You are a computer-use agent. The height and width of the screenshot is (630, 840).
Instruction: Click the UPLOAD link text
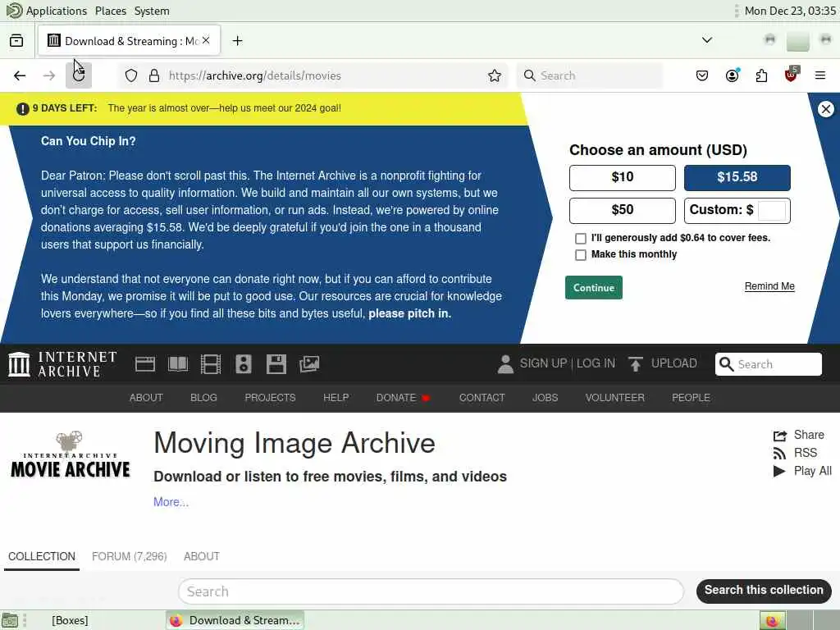pyautogui.click(x=674, y=363)
